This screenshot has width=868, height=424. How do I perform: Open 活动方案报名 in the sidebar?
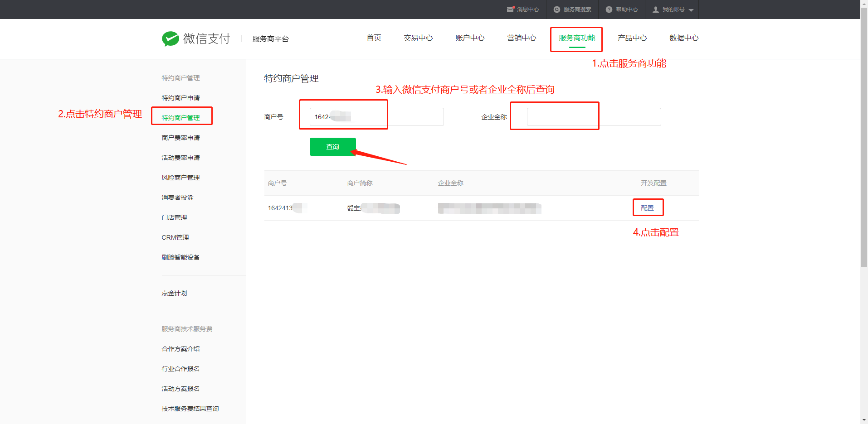tap(181, 389)
